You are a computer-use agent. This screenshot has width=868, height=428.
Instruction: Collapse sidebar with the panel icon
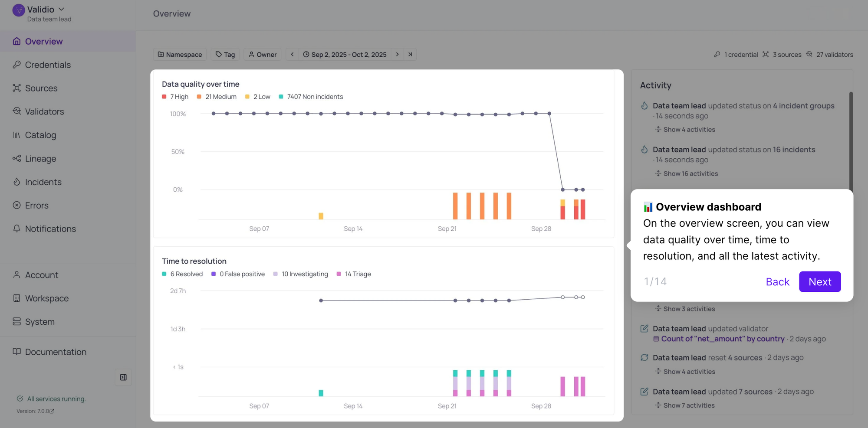(x=123, y=377)
